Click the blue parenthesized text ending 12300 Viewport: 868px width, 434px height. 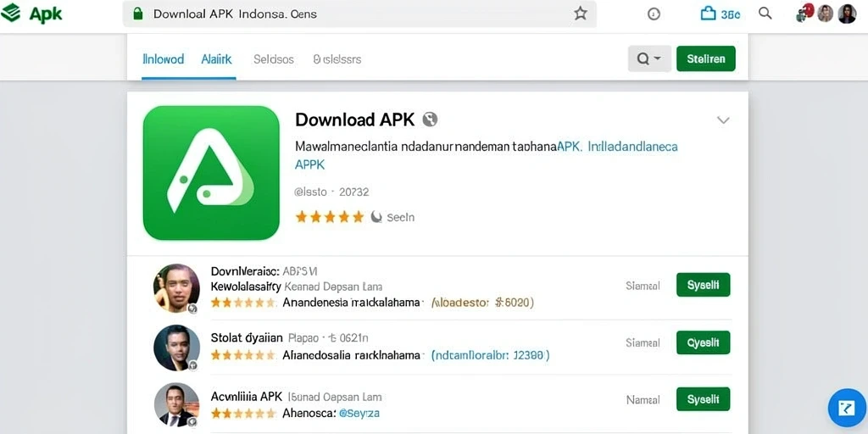click(491, 355)
